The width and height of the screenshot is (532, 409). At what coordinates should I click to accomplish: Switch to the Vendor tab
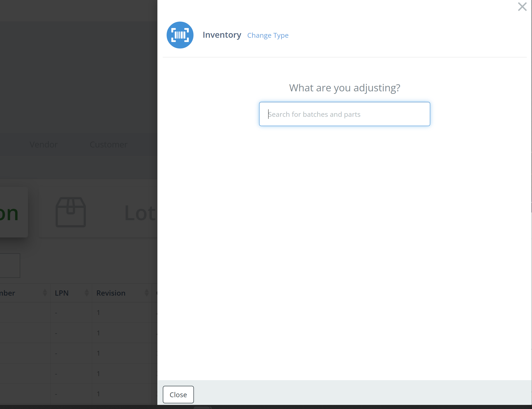pyautogui.click(x=44, y=145)
